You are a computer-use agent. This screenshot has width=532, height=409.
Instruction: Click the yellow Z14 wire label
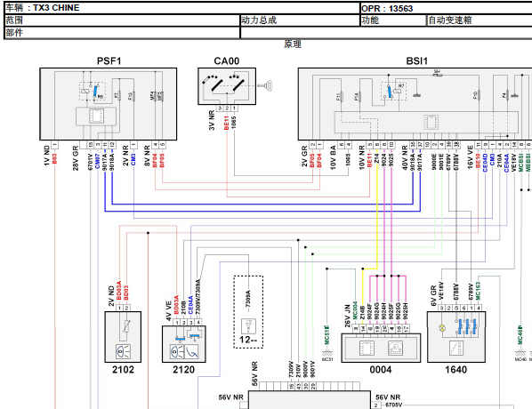[x=377, y=159]
